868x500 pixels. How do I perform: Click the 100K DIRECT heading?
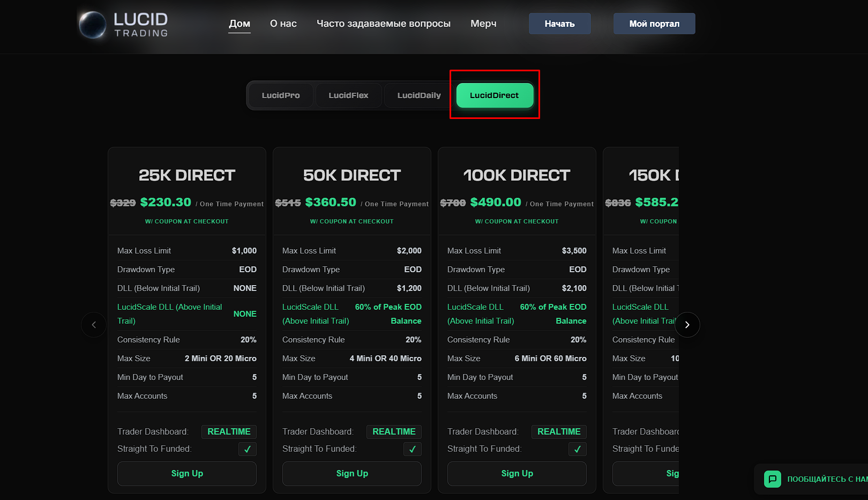[517, 175]
